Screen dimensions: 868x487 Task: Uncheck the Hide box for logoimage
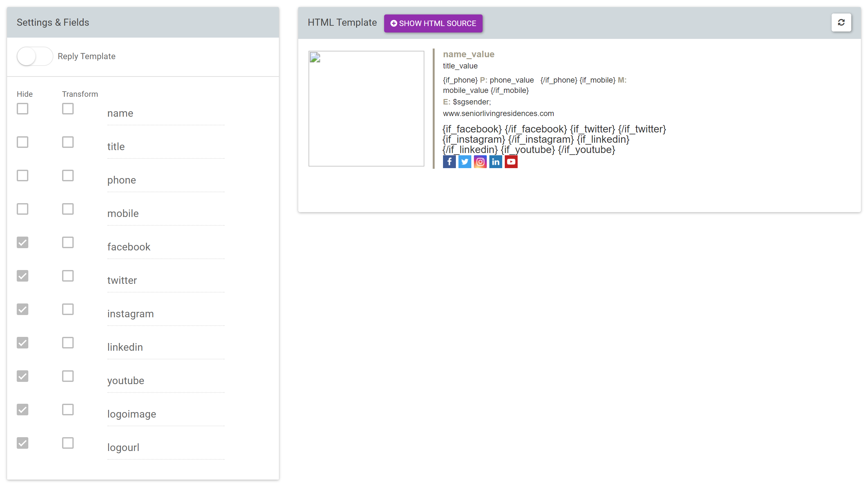pos(23,409)
